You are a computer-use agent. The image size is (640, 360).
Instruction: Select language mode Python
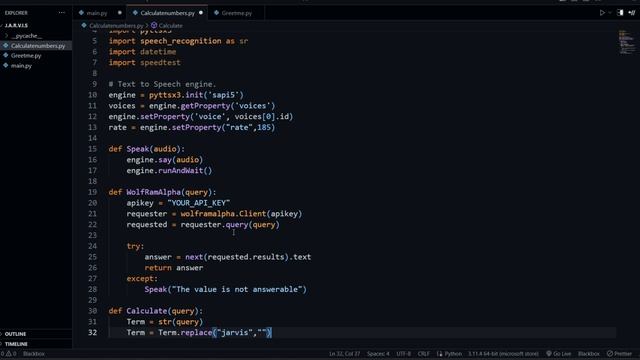(453, 354)
